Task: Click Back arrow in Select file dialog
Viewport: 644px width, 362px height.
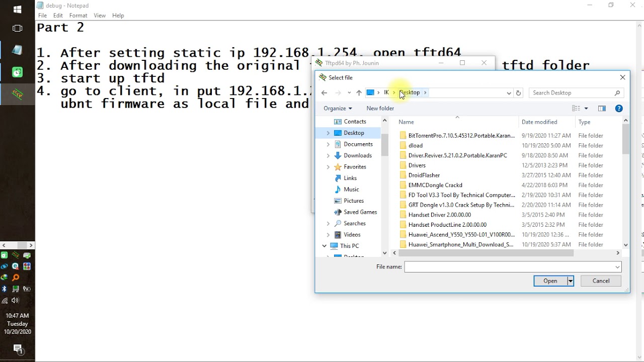Action: coord(324,93)
